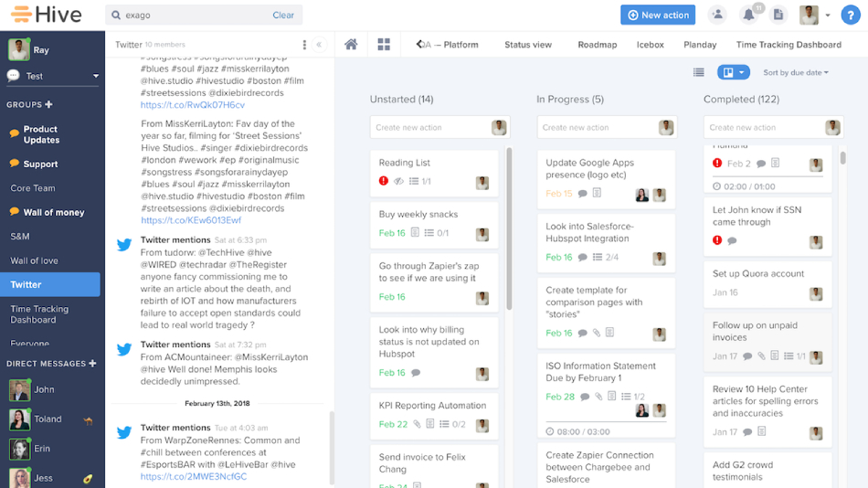The height and width of the screenshot is (488, 868).
Task: Open the Home view icon
Action: tap(351, 44)
